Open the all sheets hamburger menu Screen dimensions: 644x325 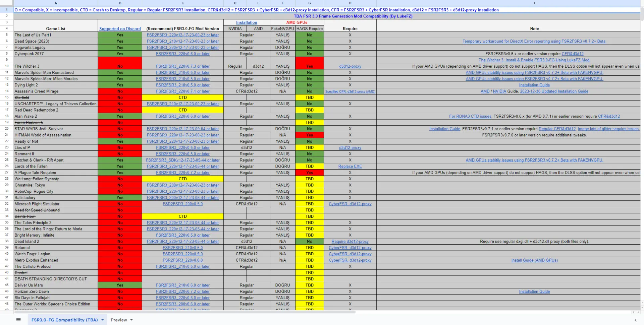(x=18, y=320)
